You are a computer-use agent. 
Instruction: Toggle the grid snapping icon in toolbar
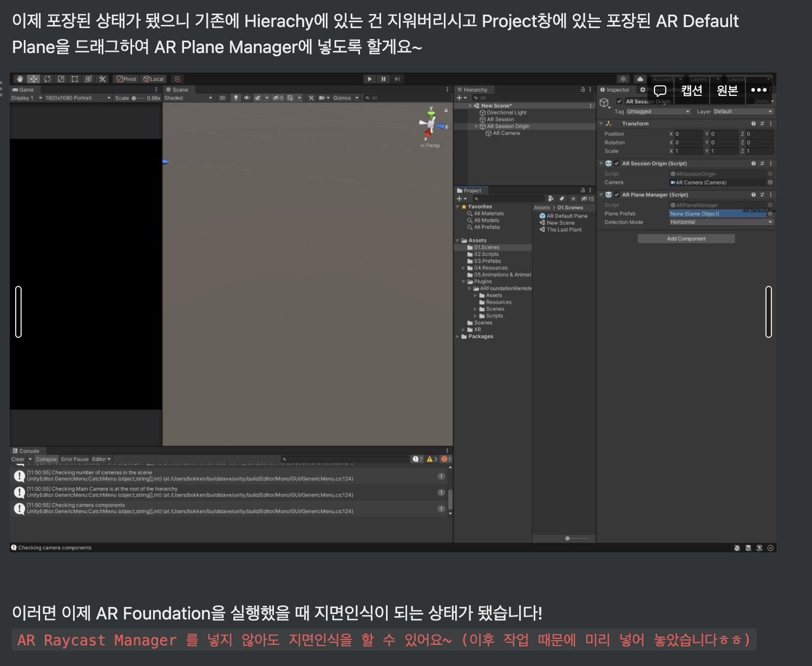pos(178,79)
